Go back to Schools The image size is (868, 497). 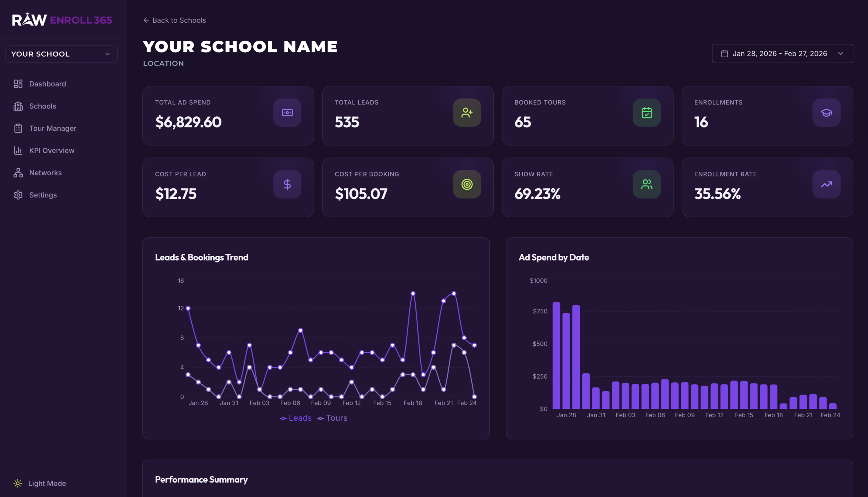click(x=174, y=20)
